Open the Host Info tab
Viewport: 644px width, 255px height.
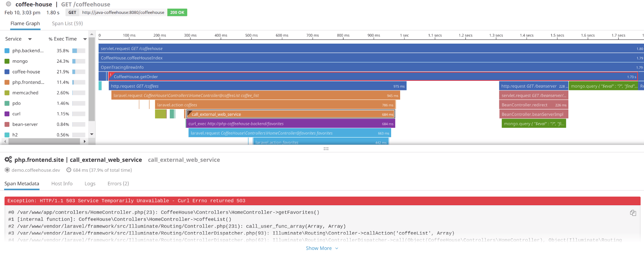[x=62, y=184]
